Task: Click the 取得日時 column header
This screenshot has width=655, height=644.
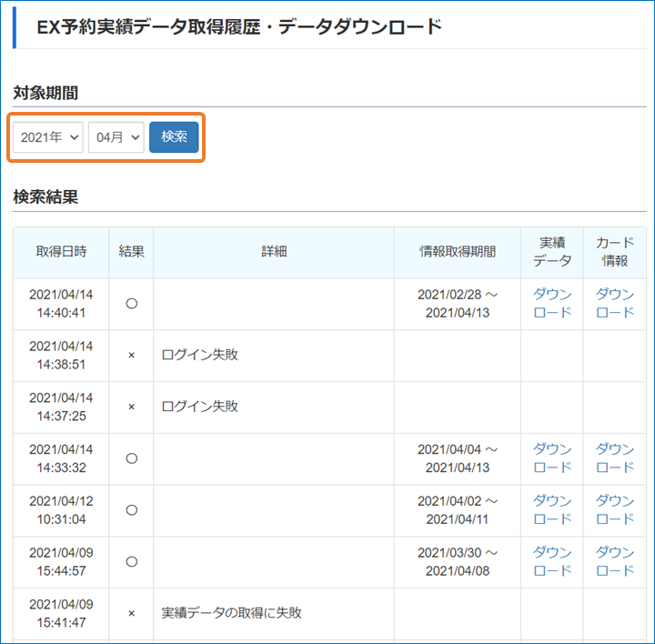Action: 61,252
